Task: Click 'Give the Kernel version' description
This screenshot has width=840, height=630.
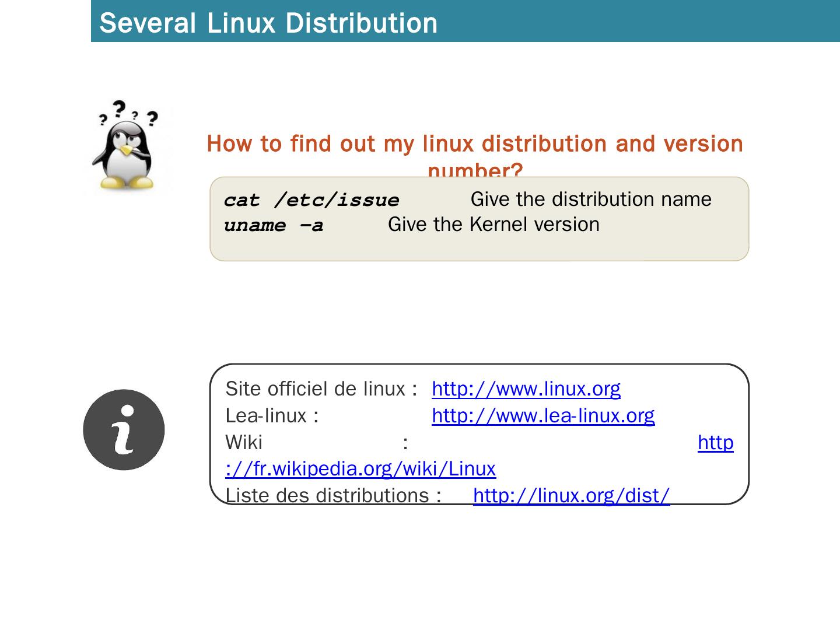Action: tap(494, 225)
